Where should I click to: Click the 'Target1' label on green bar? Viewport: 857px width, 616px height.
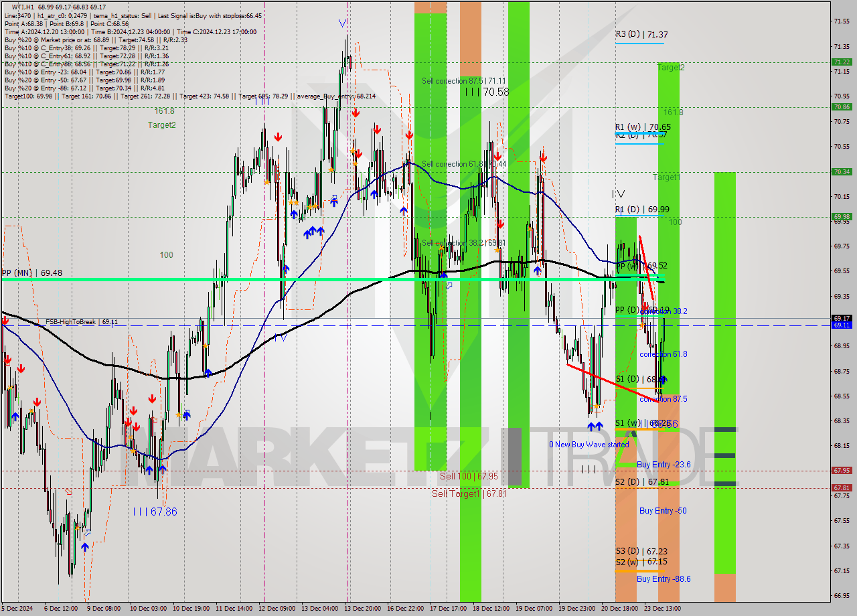pyautogui.click(x=667, y=177)
